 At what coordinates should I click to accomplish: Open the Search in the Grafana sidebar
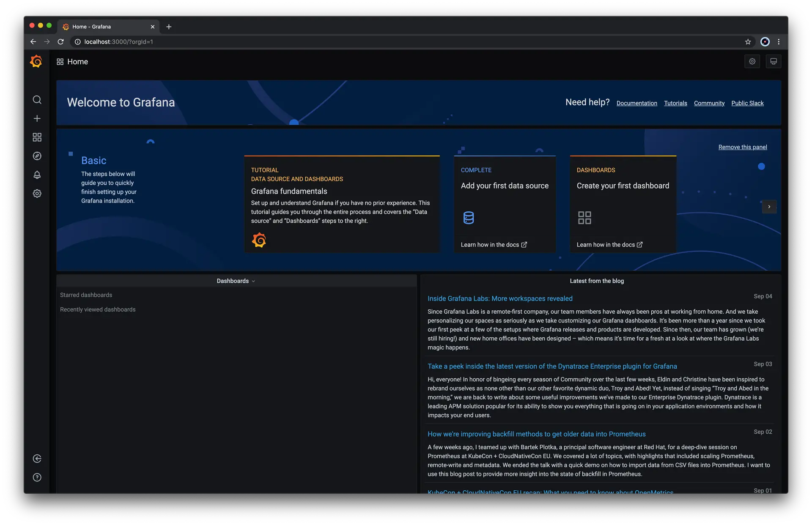pyautogui.click(x=37, y=100)
